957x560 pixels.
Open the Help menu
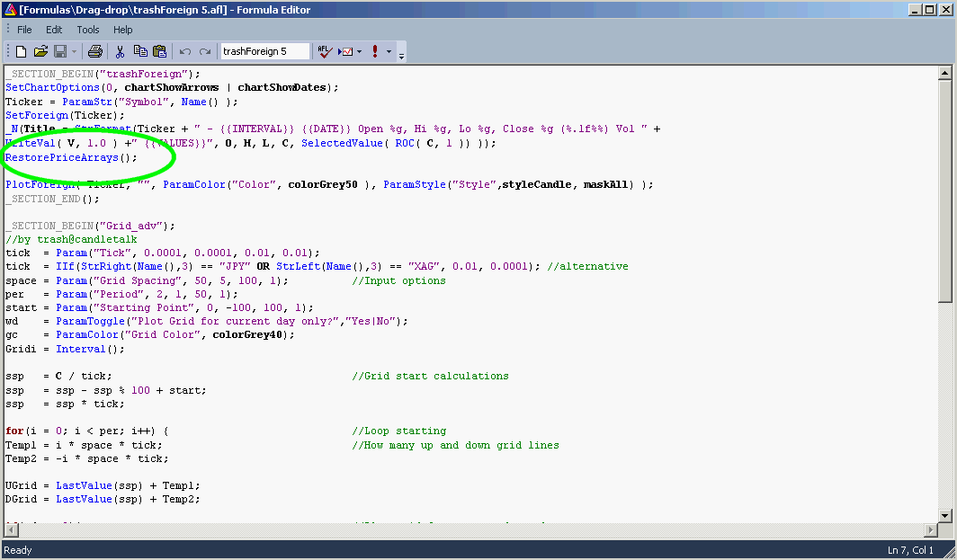[122, 30]
